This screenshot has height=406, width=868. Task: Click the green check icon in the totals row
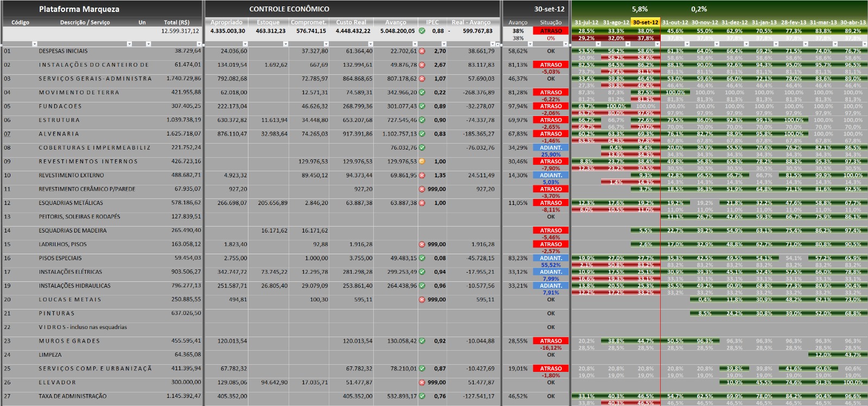422,31
